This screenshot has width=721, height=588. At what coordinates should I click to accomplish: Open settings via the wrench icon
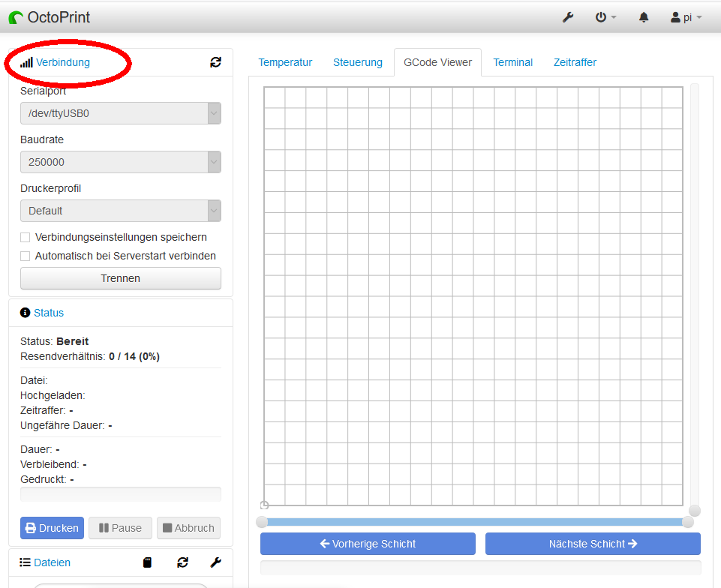click(x=568, y=17)
